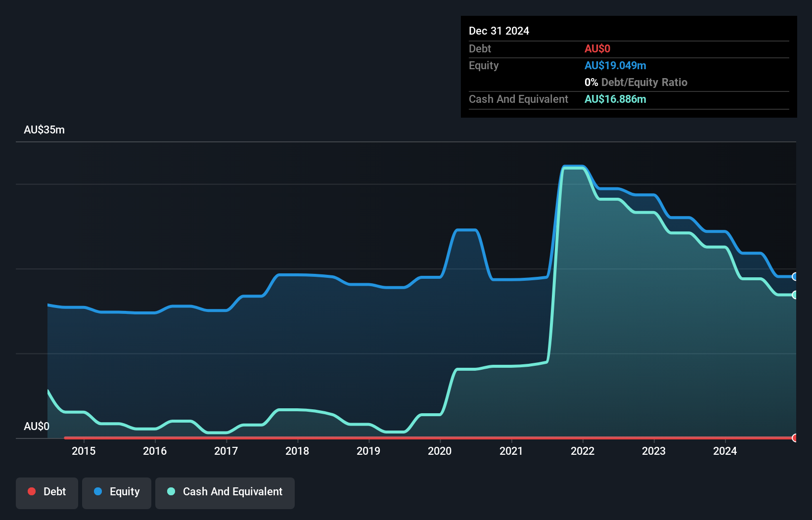
Task: Click the red Debt end-point marker
Action: tap(795, 438)
